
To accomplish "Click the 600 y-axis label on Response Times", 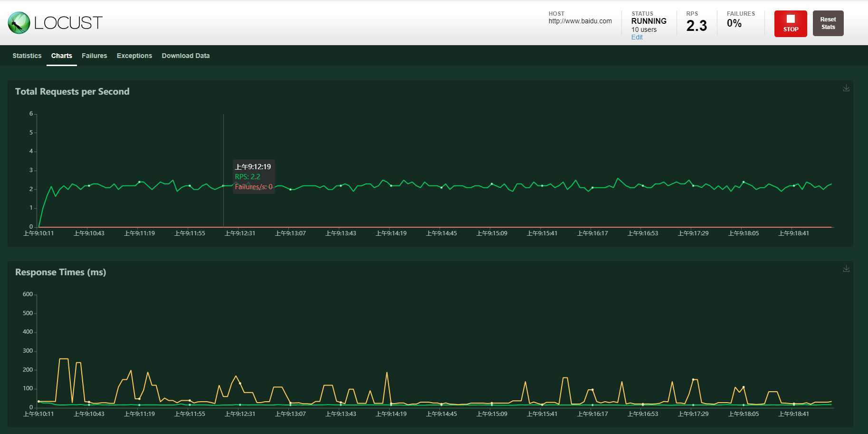I will pos(28,294).
